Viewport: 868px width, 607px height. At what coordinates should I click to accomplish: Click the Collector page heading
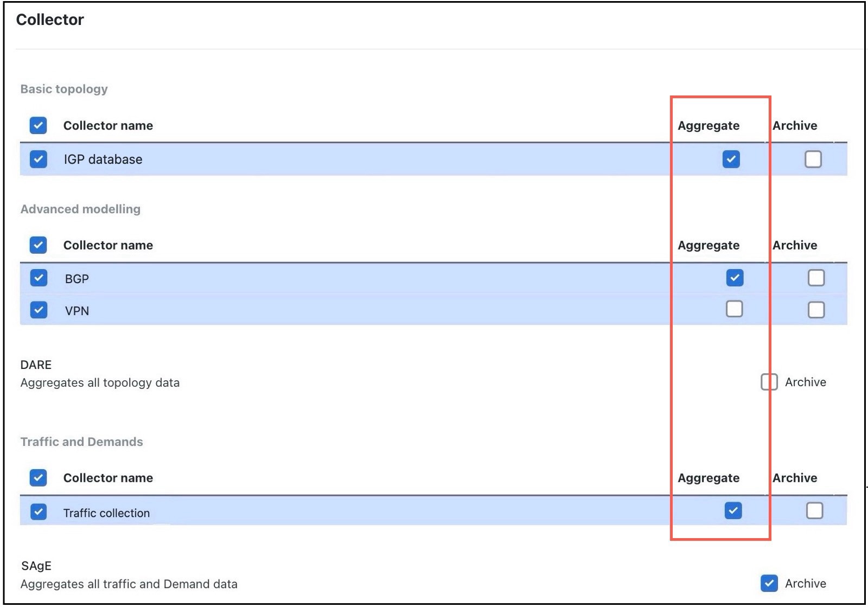[50, 20]
